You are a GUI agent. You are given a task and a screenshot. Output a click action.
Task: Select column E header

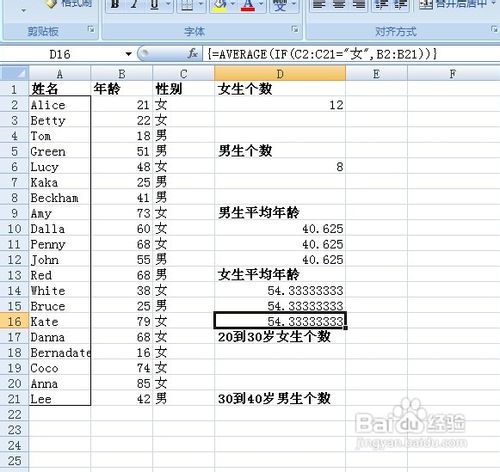376,74
